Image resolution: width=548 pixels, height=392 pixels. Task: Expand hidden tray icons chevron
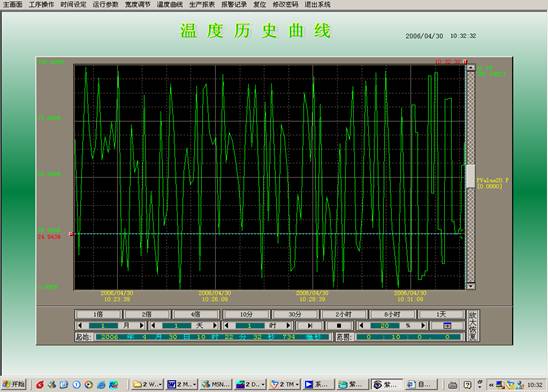(491, 385)
